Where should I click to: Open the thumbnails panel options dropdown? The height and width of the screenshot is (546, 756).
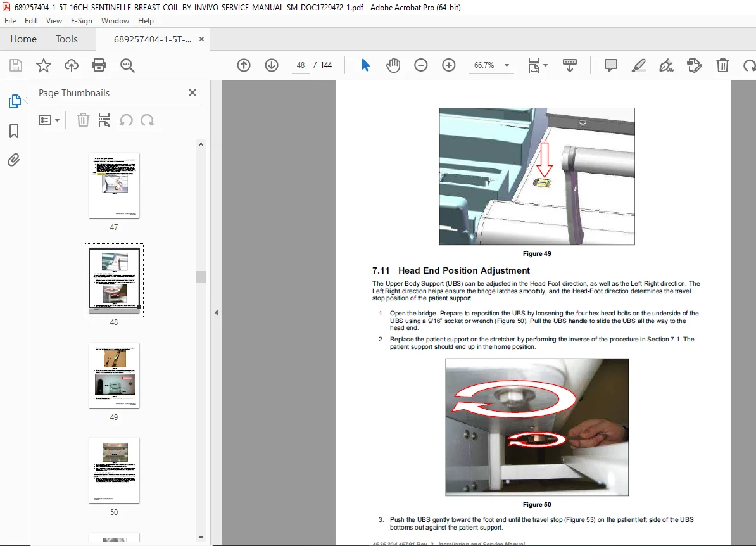pyautogui.click(x=49, y=120)
